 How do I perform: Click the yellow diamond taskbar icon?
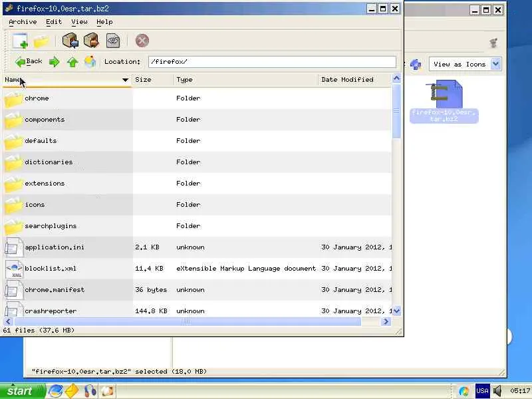pos(72,391)
